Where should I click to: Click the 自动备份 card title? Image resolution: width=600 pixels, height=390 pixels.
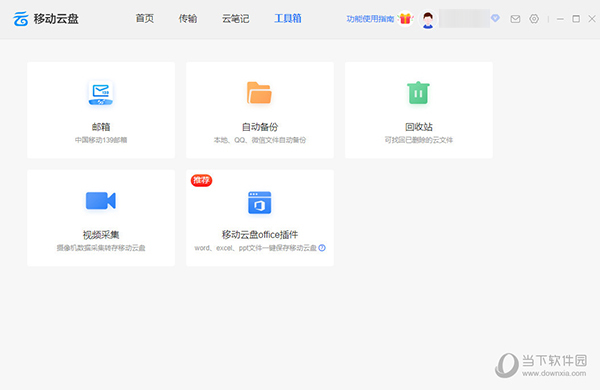click(x=260, y=127)
